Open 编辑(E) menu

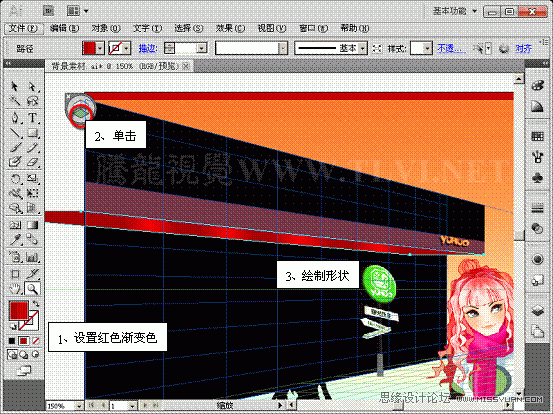coord(64,28)
